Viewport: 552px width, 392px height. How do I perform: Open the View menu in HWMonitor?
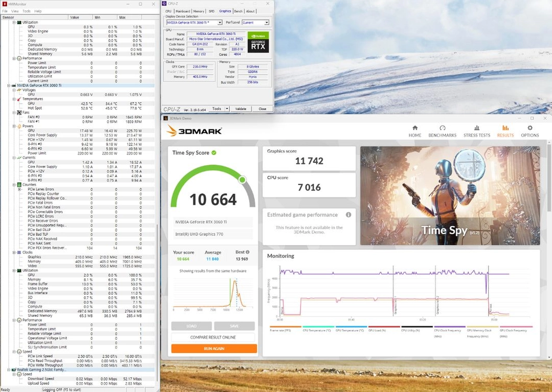click(15, 11)
